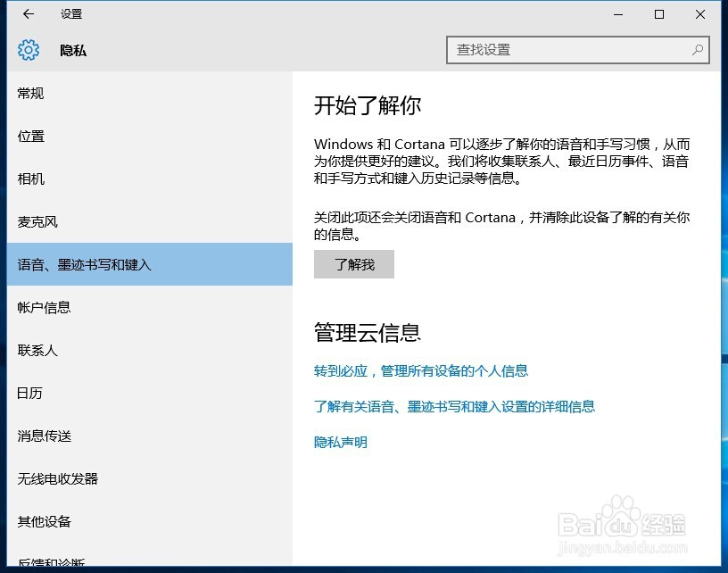
Task: Minimize the 设置 window
Action: point(618,14)
